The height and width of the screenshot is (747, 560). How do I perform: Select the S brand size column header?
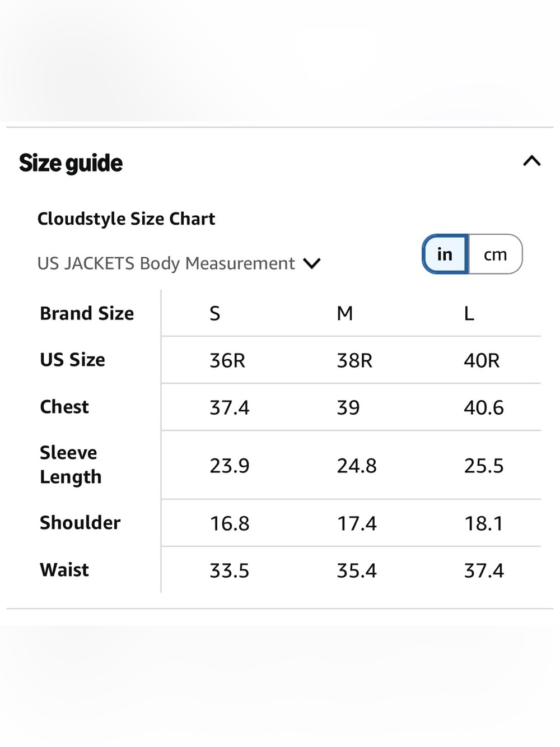click(215, 313)
